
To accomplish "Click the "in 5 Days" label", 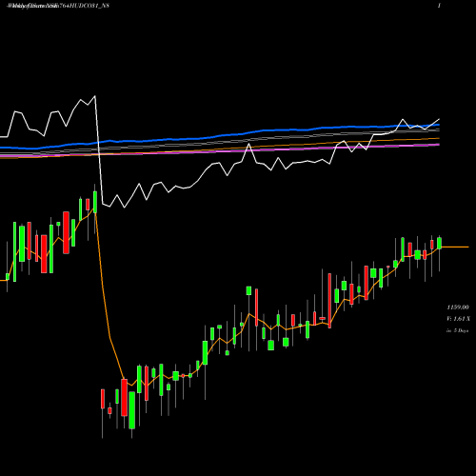I will pos(457,330).
